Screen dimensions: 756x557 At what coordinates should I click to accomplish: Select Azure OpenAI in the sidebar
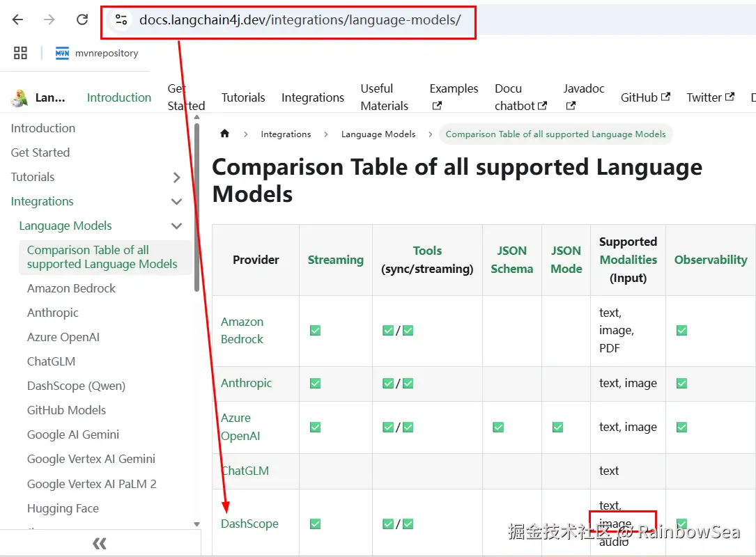coord(63,337)
